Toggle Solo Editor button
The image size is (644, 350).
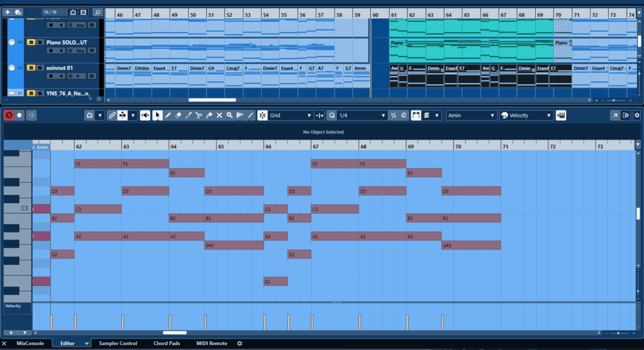[x=9, y=116]
